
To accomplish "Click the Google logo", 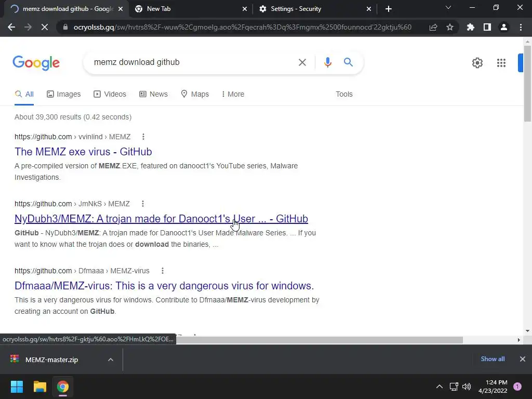I will (36, 63).
